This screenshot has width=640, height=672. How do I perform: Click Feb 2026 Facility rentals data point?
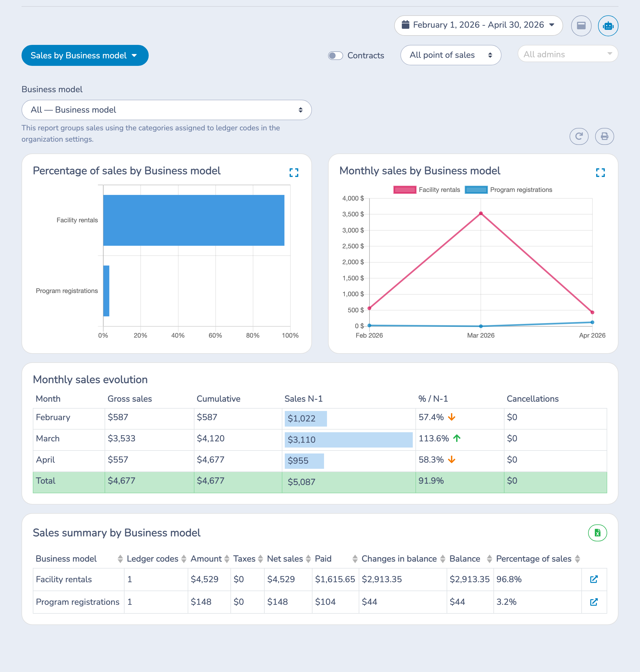click(369, 308)
